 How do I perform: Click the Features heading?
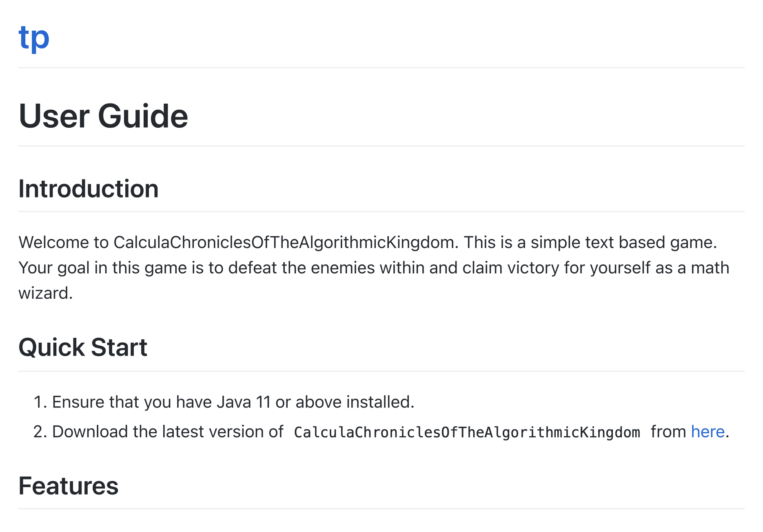tap(69, 486)
